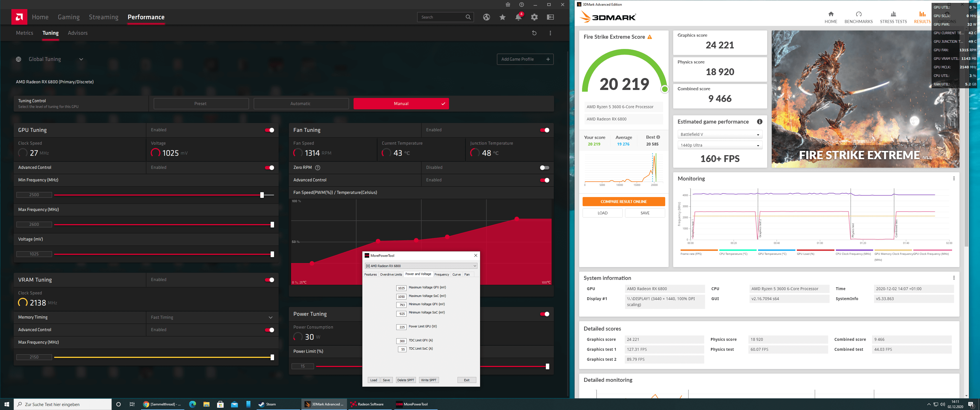The height and width of the screenshot is (410, 980).
Task: Click the GPU Max Frequency slider handle
Action: click(272, 225)
